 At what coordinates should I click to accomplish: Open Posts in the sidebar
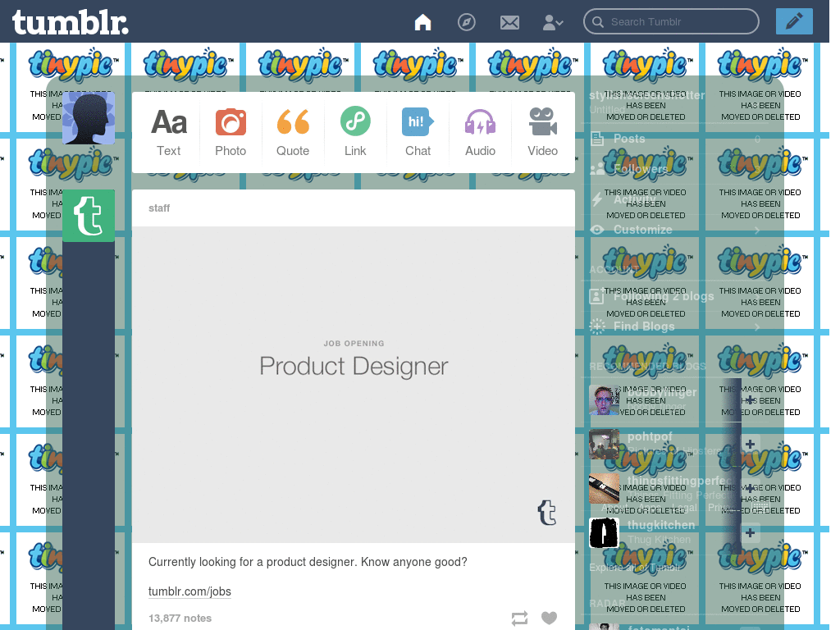point(675,139)
